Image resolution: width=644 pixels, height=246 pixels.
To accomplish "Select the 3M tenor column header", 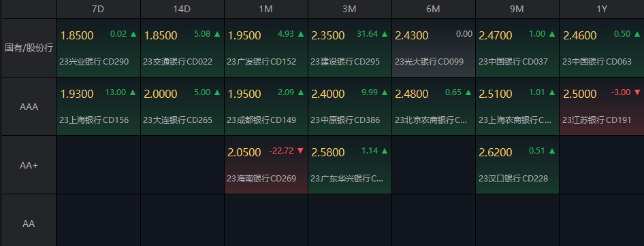I will pyautogui.click(x=349, y=10).
